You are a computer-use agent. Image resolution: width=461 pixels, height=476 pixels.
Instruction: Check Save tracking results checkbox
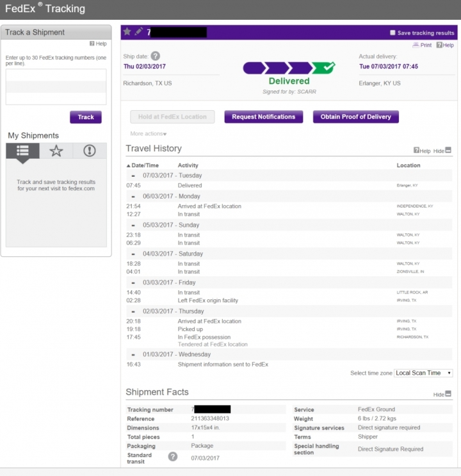click(x=392, y=33)
